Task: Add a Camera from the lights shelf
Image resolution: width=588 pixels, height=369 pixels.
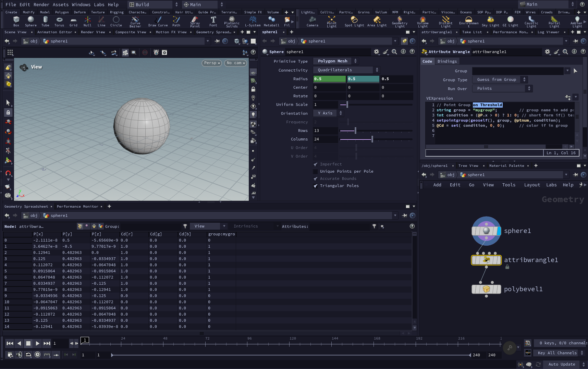Action: point(312,21)
